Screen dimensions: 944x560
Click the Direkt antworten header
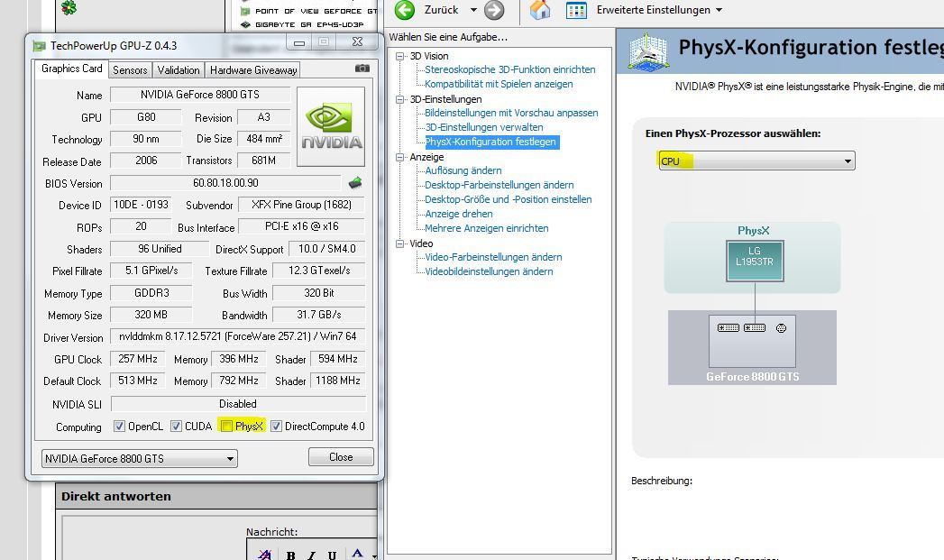[x=116, y=496]
